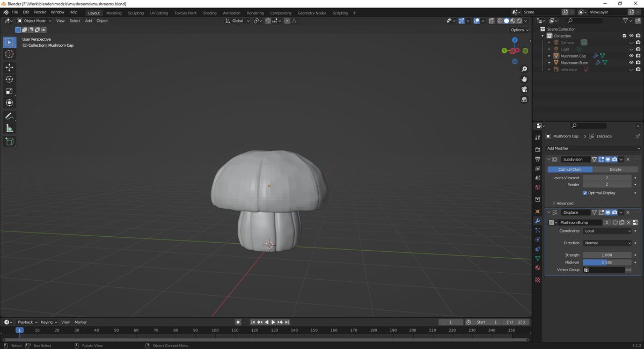644x349 pixels.
Task: Click the Strength value field
Action: [x=608, y=255]
